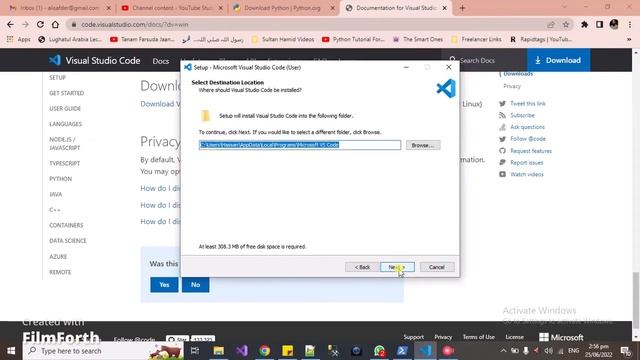Screen dimensions: 640x360
Task: Expand the TYPESCRIPT sidebar section
Action: (x=64, y=163)
